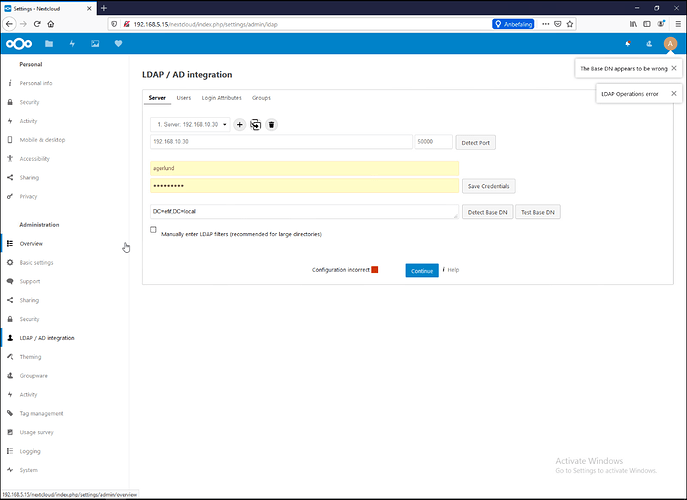Switch to the Login Attributes tab

[x=221, y=98]
